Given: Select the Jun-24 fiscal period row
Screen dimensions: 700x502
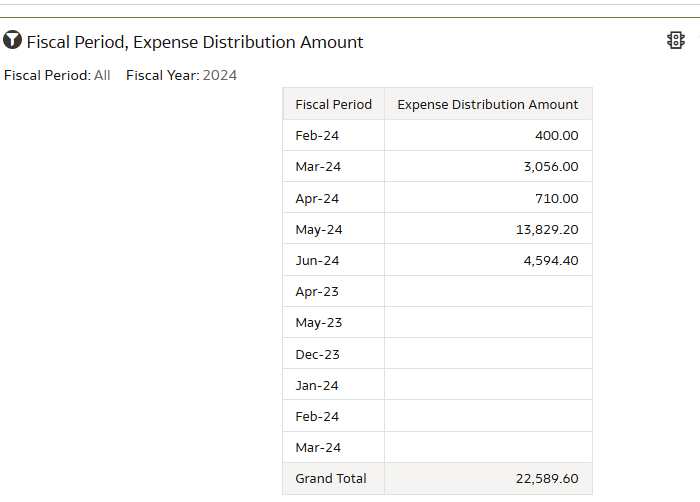Looking at the screenshot, I should (437, 260).
